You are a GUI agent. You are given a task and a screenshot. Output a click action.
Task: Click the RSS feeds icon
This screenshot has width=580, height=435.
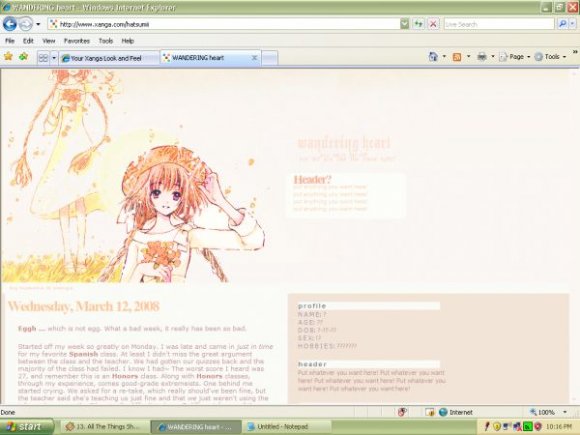pos(457,57)
